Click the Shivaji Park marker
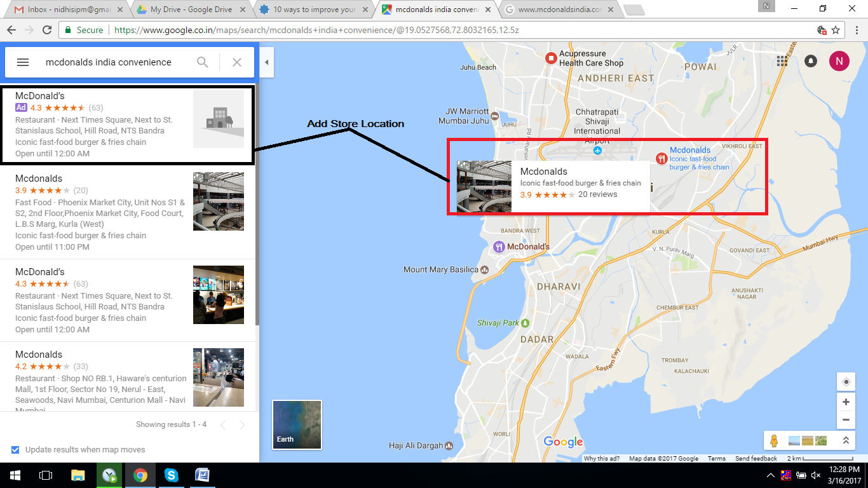Image resolution: width=868 pixels, height=488 pixels. pyautogui.click(x=525, y=323)
